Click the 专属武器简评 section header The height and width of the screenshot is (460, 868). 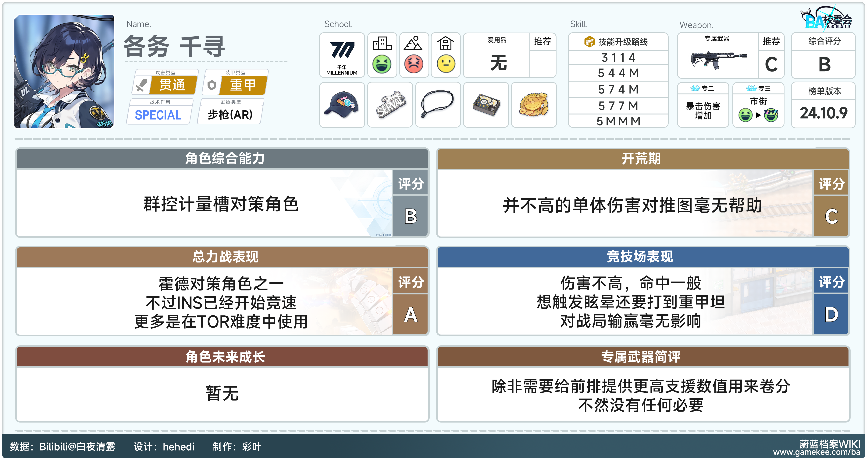[643, 357]
